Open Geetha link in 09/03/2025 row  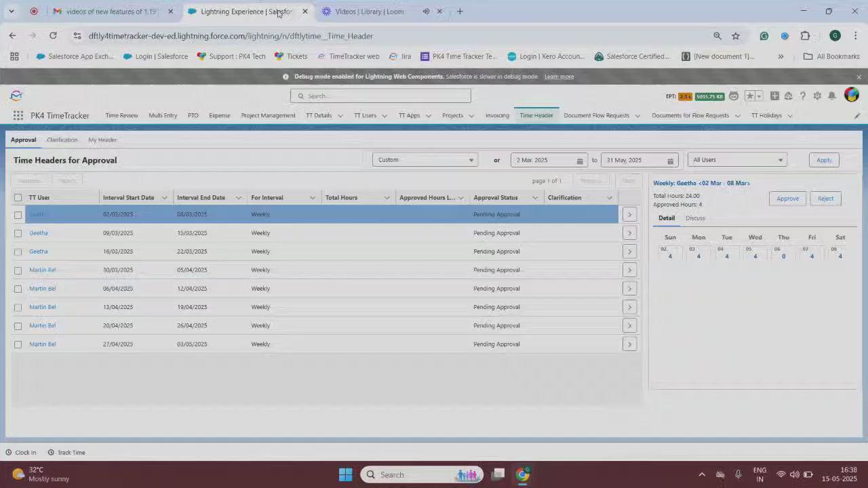(38, 233)
